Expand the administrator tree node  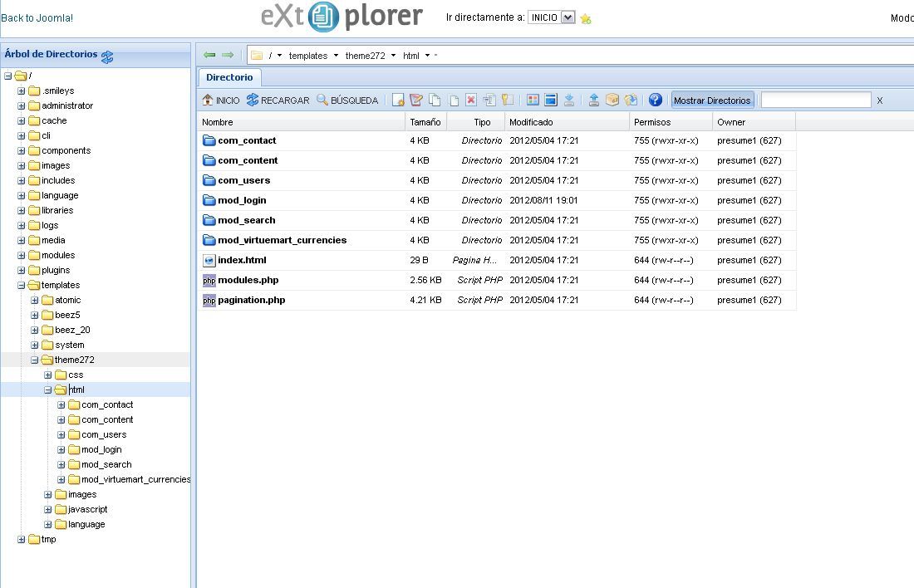tap(21, 106)
